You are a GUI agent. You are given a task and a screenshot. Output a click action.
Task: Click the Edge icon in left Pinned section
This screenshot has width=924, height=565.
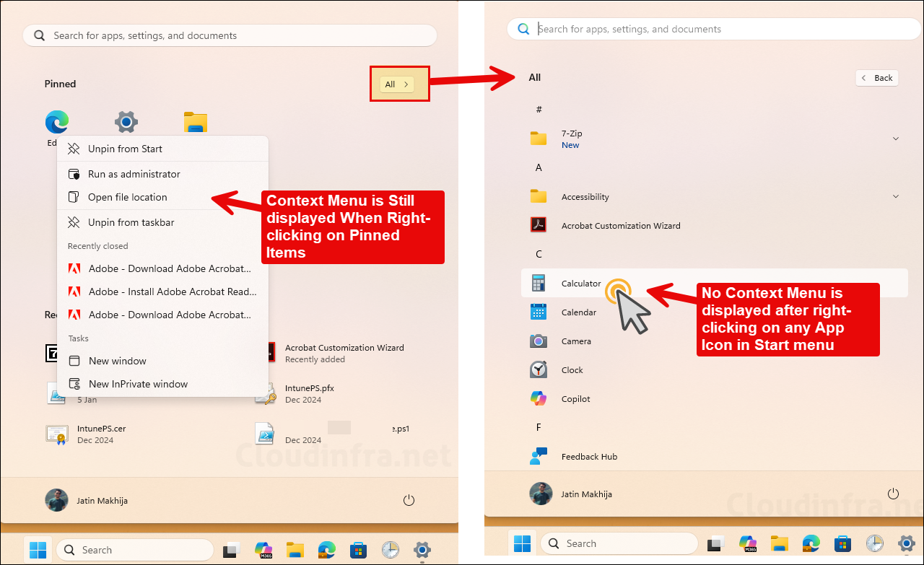pyautogui.click(x=57, y=122)
